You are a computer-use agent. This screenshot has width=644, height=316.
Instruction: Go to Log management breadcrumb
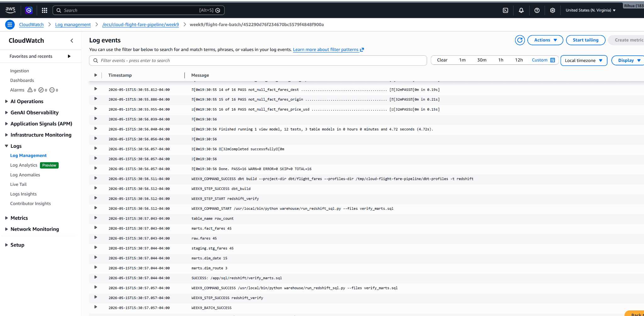pos(73,25)
